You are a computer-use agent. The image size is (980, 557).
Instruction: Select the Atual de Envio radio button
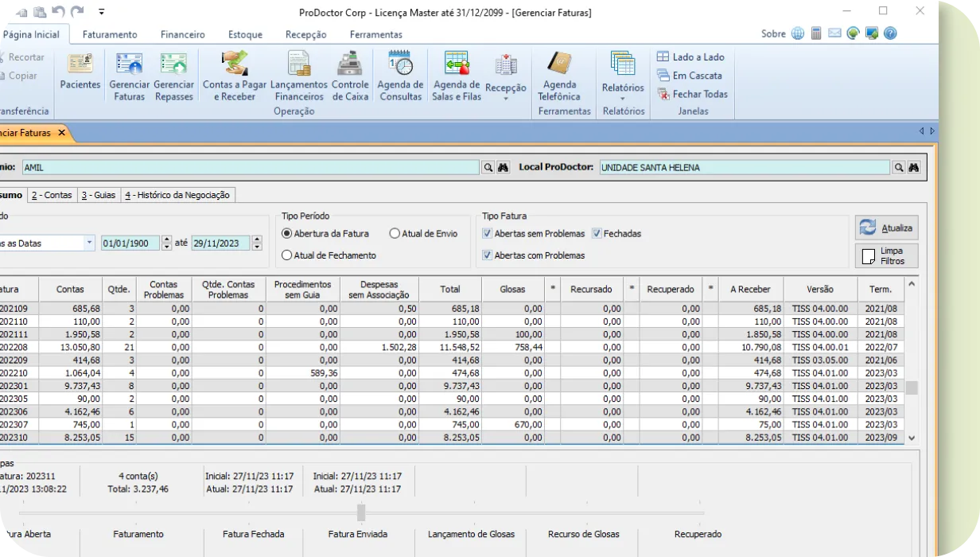tap(395, 233)
